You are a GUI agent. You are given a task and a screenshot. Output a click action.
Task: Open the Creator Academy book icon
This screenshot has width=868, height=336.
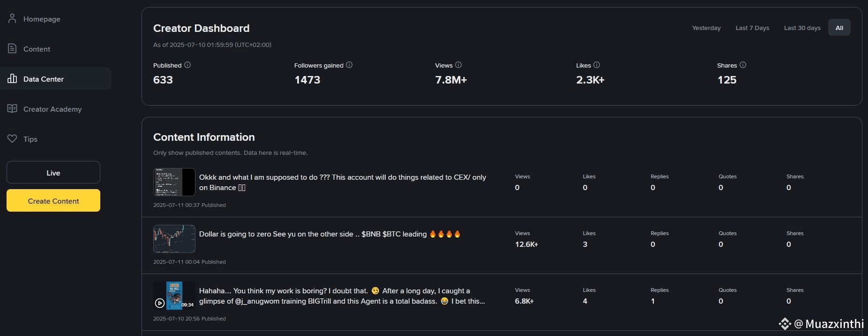[x=13, y=108]
